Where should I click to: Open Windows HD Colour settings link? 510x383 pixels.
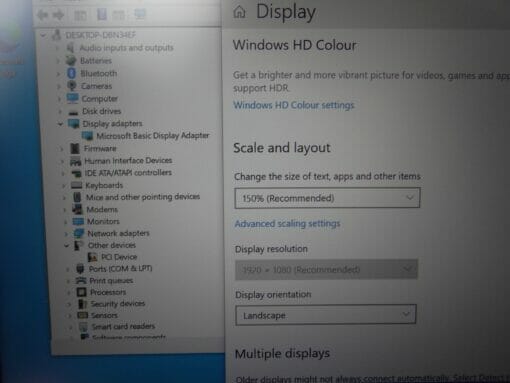point(294,105)
